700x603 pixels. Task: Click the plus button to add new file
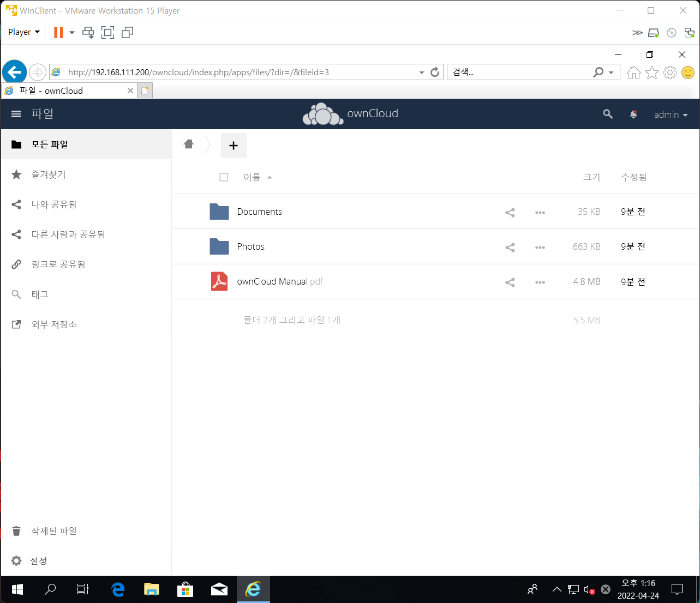[x=234, y=146]
